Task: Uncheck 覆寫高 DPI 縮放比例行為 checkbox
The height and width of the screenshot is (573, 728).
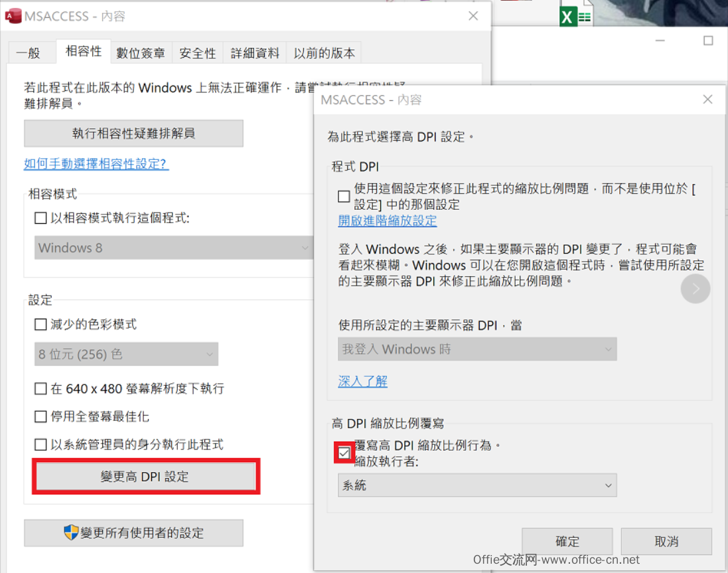Action: pos(344,453)
